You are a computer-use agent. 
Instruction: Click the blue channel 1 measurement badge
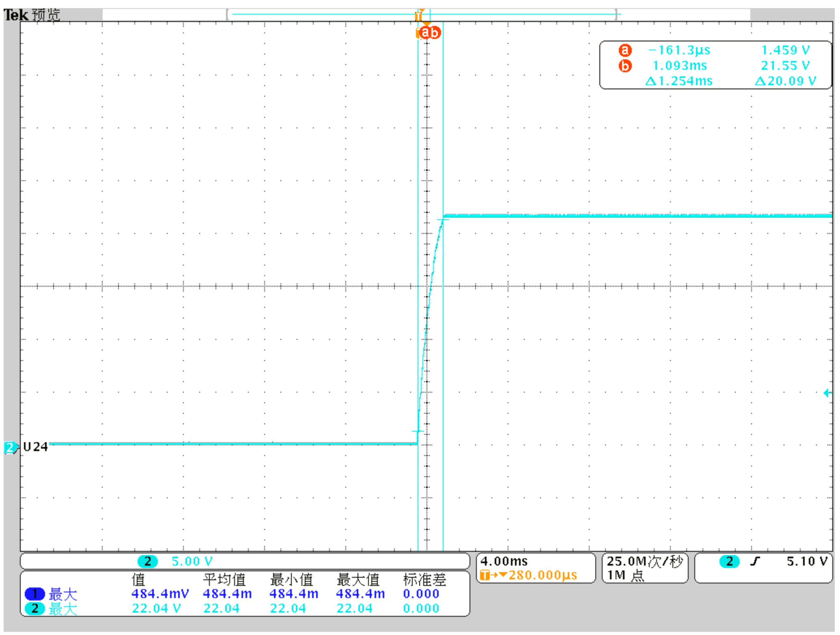[x=35, y=594]
